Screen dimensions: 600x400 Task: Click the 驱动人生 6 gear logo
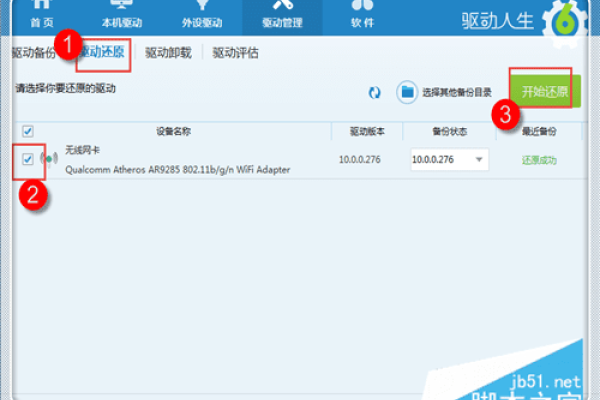(x=565, y=22)
